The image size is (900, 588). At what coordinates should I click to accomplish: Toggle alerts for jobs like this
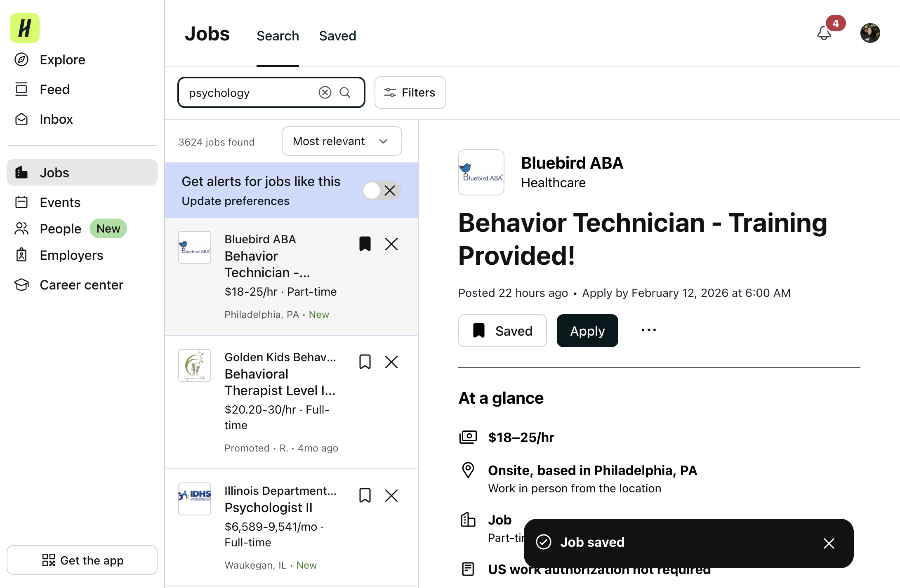click(382, 191)
